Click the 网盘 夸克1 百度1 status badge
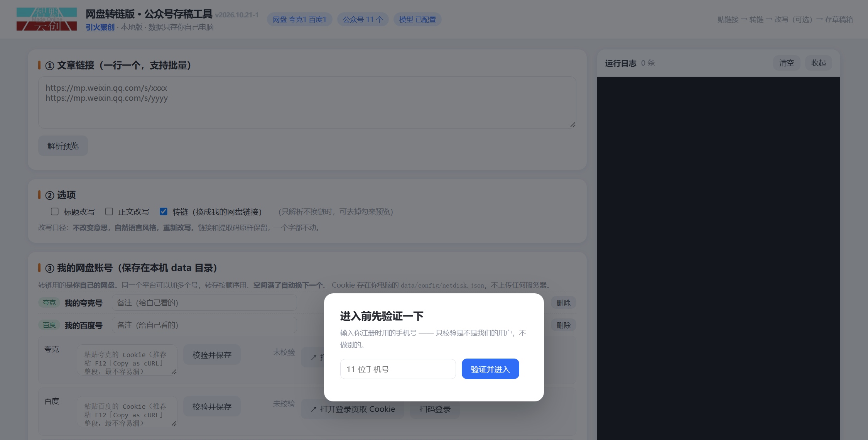The width and height of the screenshot is (868, 440). (x=299, y=19)
